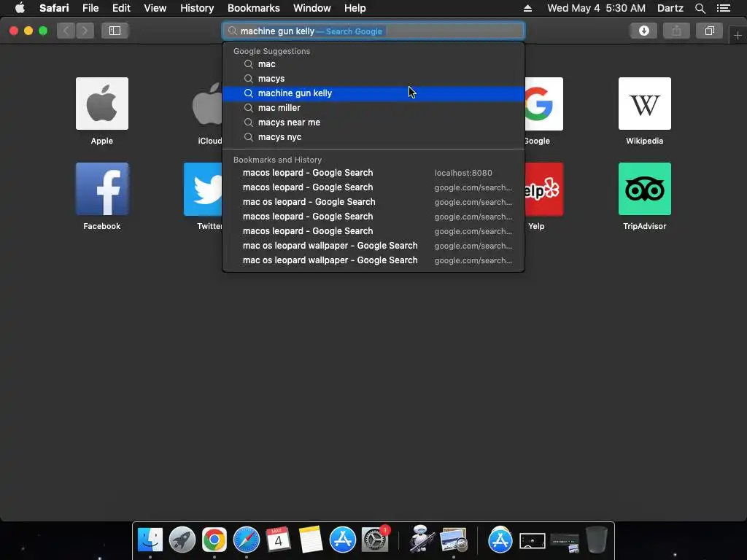
Task: Open the Safari application menu
Action: pyautogui.click(x=54, y=8)
